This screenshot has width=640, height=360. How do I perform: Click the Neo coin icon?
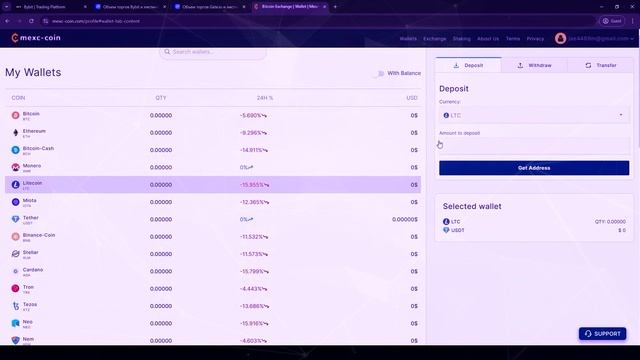pos(16,323)
